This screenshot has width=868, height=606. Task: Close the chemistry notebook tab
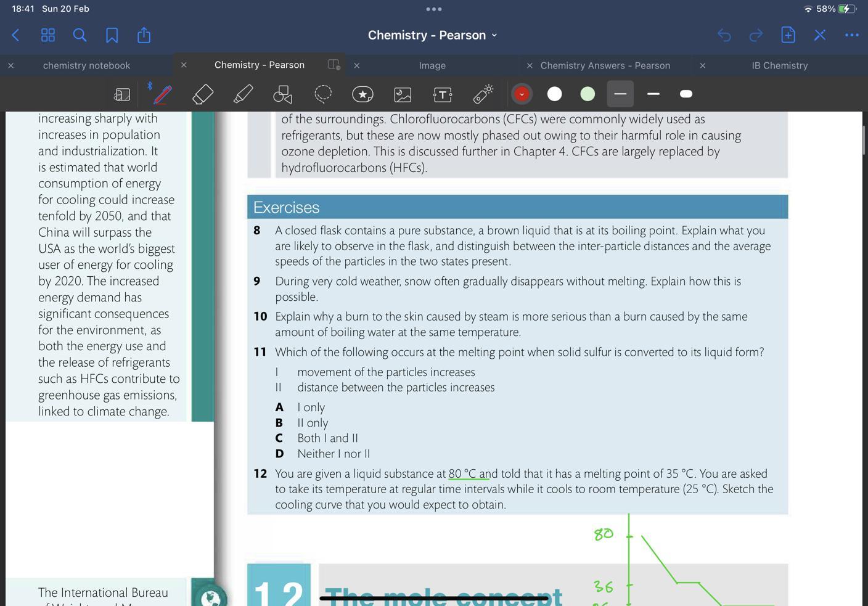click(10, 65)
